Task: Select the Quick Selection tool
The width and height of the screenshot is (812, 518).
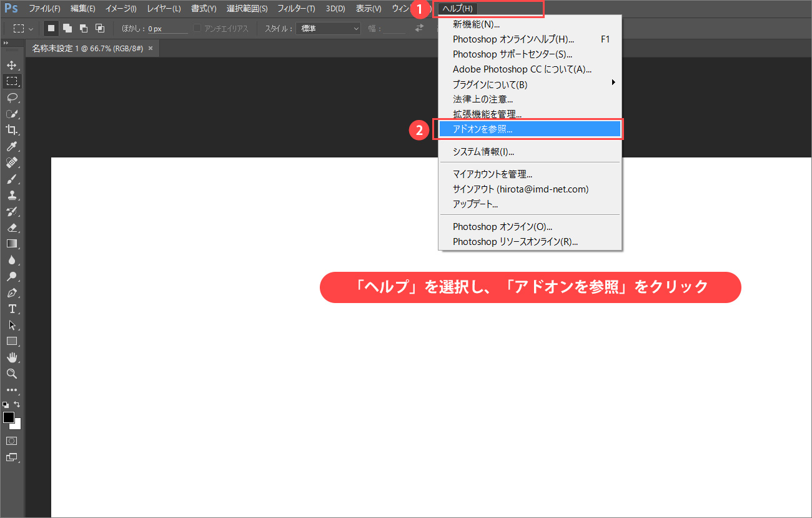Action: pos(12,114)
